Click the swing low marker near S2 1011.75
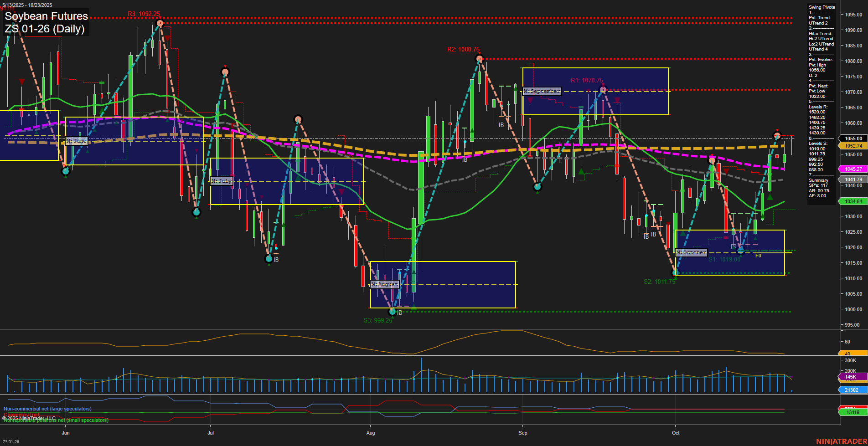Viewport: 868px width, 446px height. (x=674, y=272)
